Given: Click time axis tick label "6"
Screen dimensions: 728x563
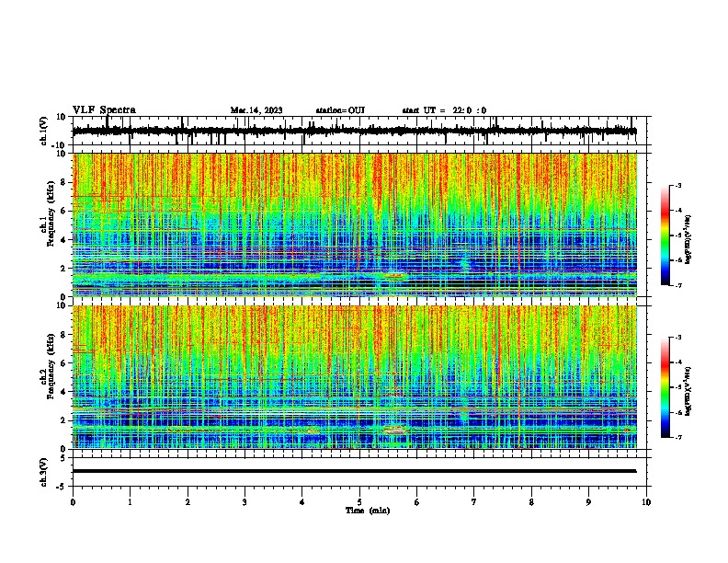Looking at the screenshot, I should [417, 502].
